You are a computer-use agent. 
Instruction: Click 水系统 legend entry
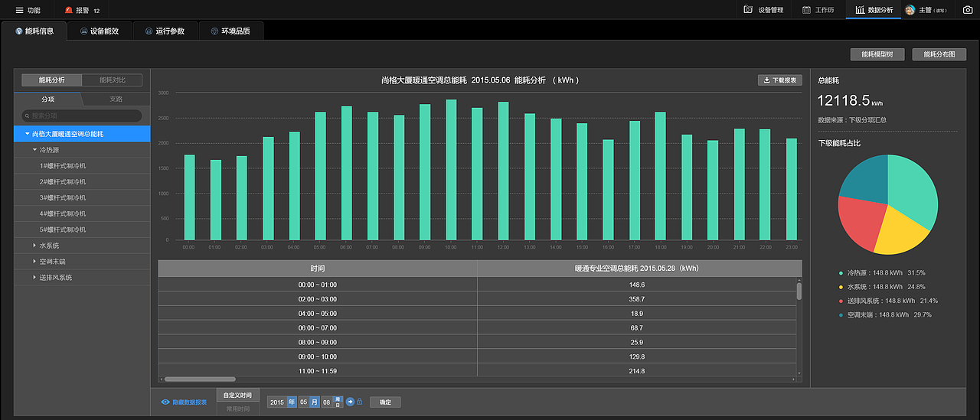[x=882, y=287]
